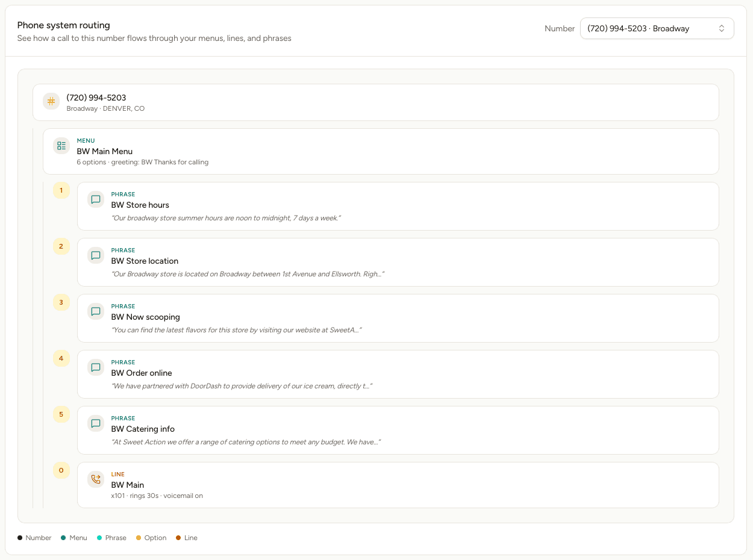This screenshot has height=560, width=753.
Task: Click the (720) 994-5203 number heading
Action: pyautogui.click(x=96, y=98)
